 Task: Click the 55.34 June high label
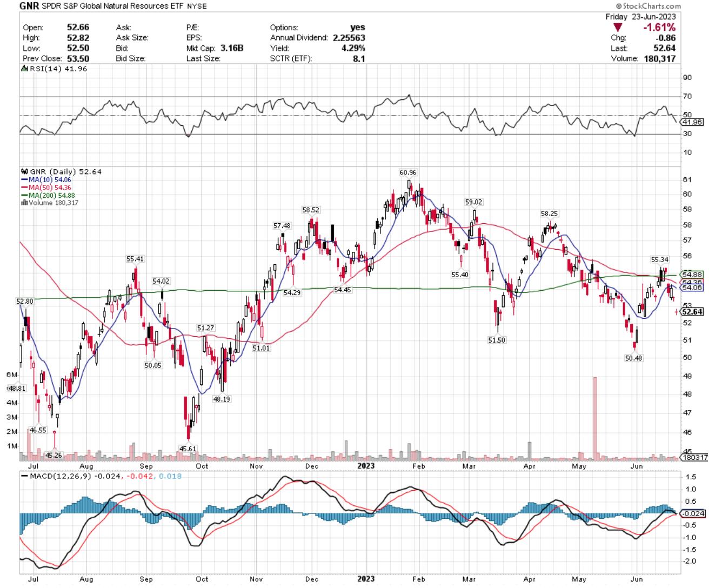point(660,259)
